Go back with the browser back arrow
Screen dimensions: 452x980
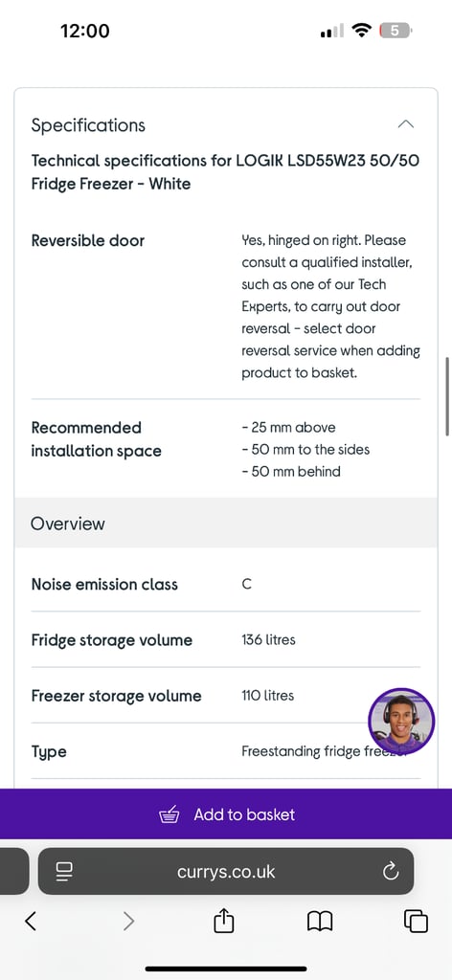[30, 921]
